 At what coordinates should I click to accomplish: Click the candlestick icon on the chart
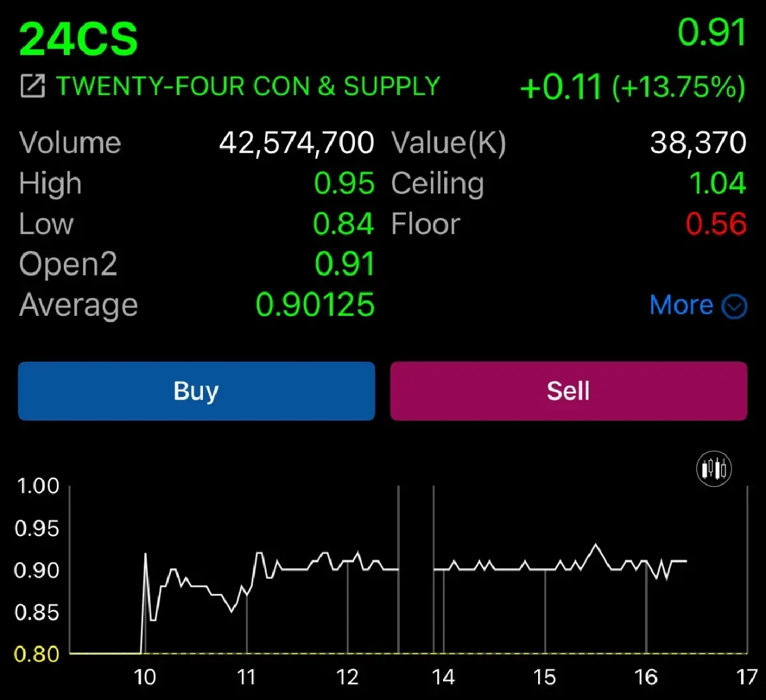(x=714, y=468)
